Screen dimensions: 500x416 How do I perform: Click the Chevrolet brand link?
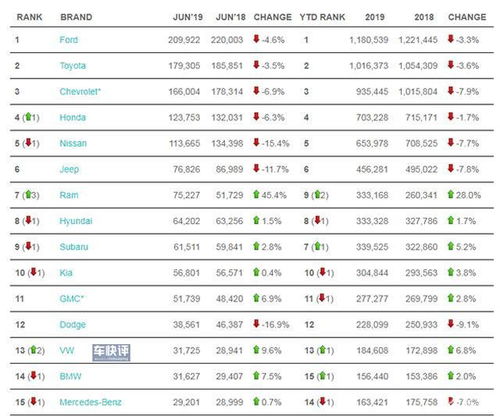[80, 92]
